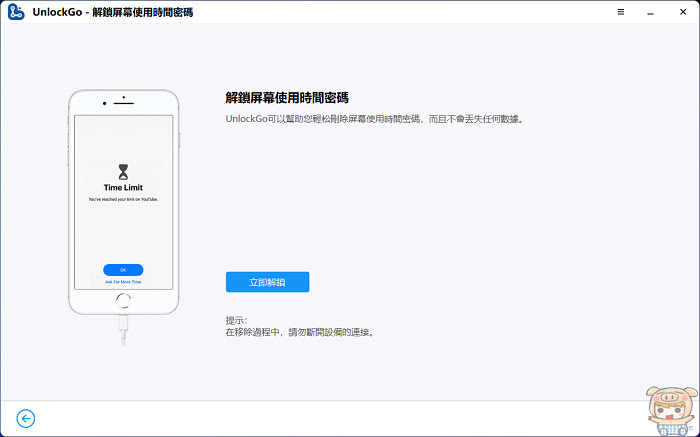The image size is (700, 437).
Task: Click the 在移除過程中 warning text
Action: pyautogui.click(x=300, y=333)
